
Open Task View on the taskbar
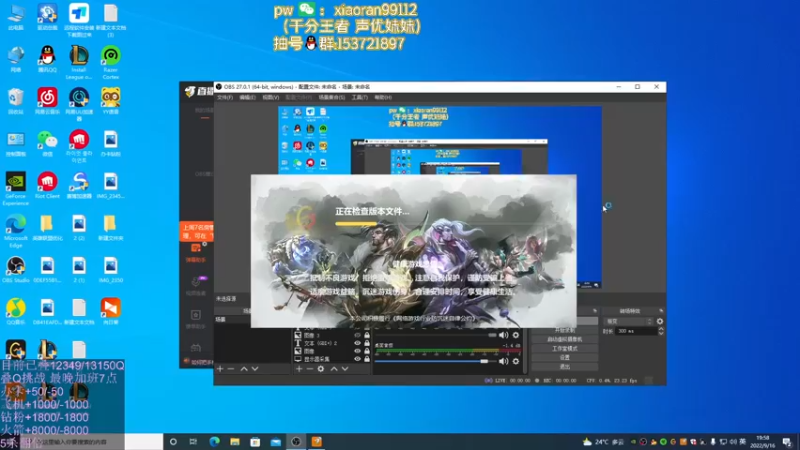[193, 442]
